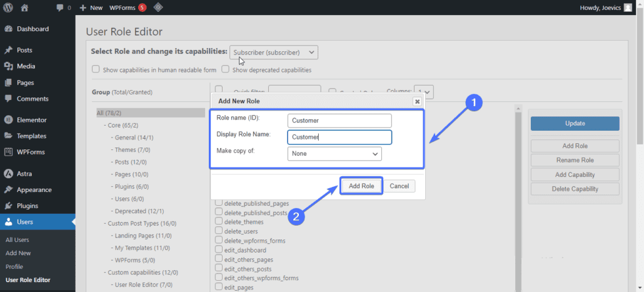Click the Plugins plug icon
The image size is (644, 292).
pos(8,206)
